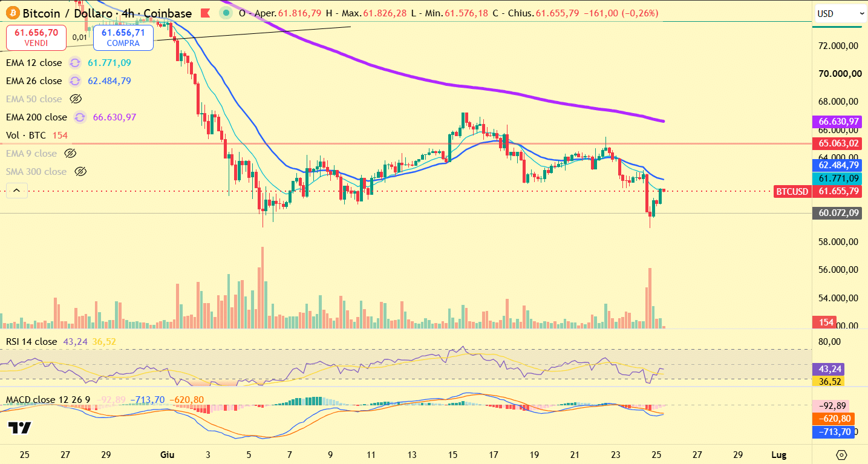Select the SMA 300 close legend label

click(x=36, y=172)
